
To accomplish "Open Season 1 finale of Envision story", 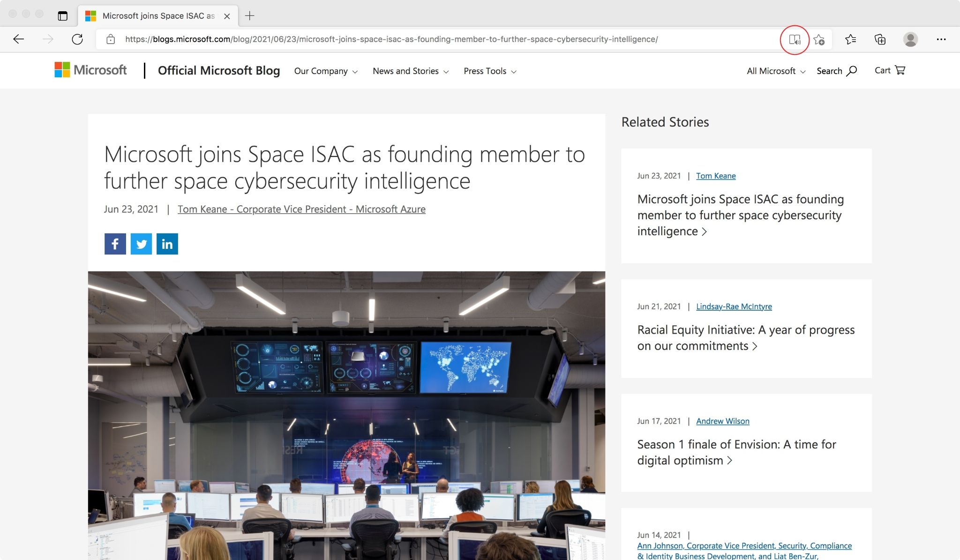I will 736,452.
